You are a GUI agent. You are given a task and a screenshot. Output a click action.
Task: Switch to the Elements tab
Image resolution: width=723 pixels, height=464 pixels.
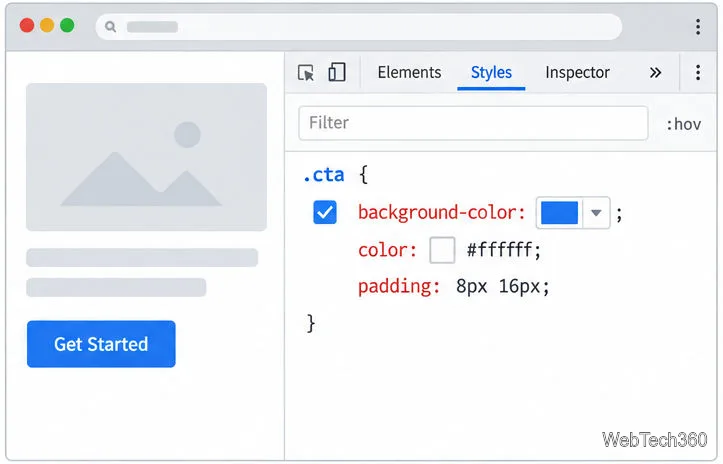coord(409,72)
